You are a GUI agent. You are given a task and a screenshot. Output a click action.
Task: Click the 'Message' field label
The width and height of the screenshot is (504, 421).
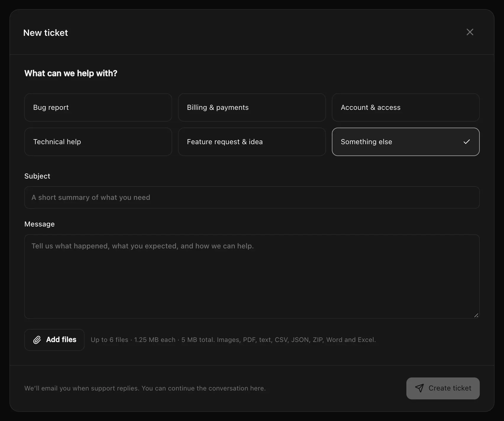point(40,224)
